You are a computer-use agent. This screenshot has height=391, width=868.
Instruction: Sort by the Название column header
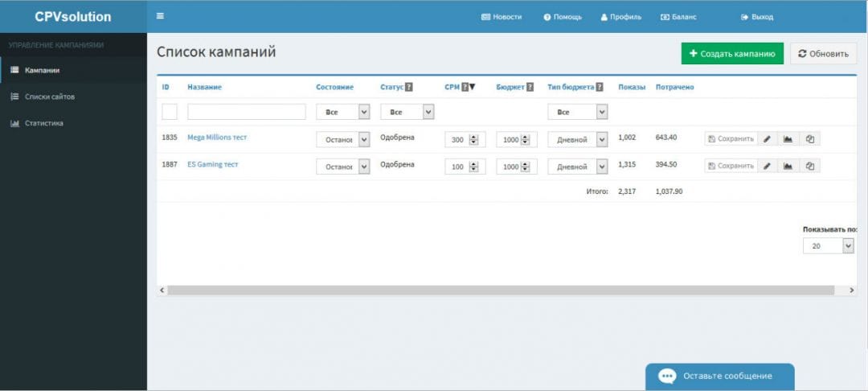(205, 87)
